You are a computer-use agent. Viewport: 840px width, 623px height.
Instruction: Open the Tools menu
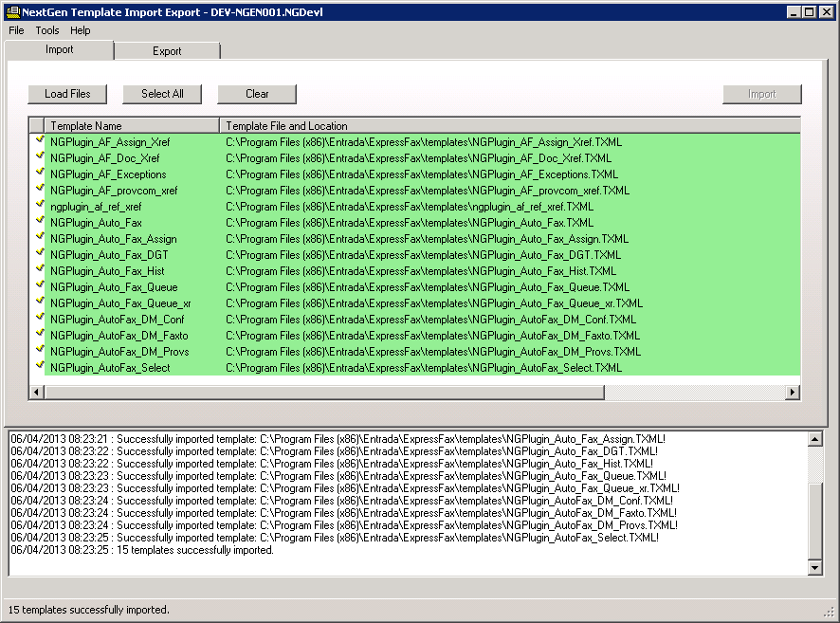coord(47,30)
